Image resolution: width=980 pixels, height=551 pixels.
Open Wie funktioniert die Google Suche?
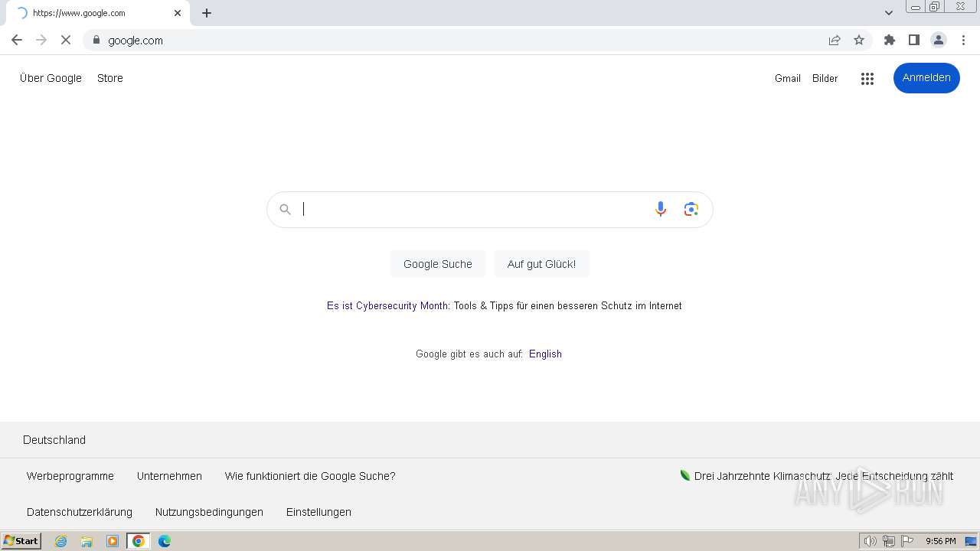310,476
